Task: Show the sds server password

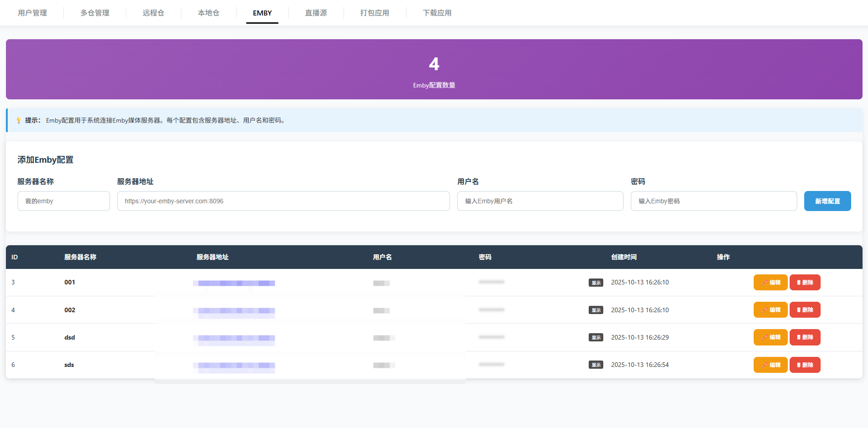Action: click(596, 365)
